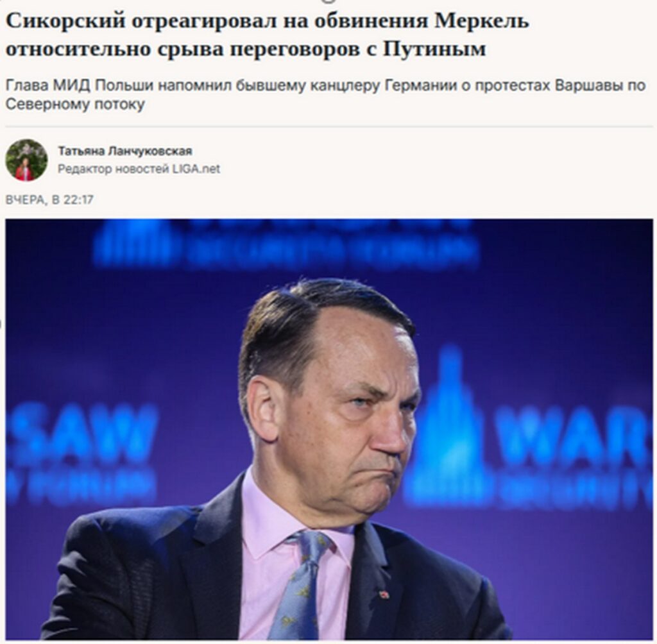Click the author avatar photo
Screen dimensions: 657x644
click(26, 160)
